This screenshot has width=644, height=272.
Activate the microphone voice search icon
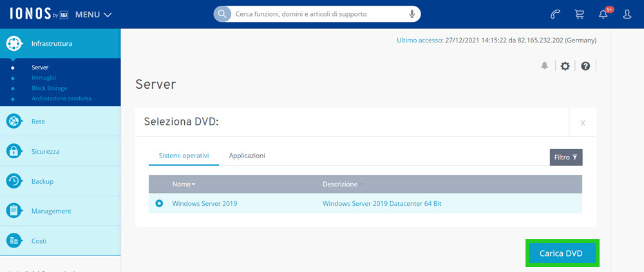(x=412, y=14)
